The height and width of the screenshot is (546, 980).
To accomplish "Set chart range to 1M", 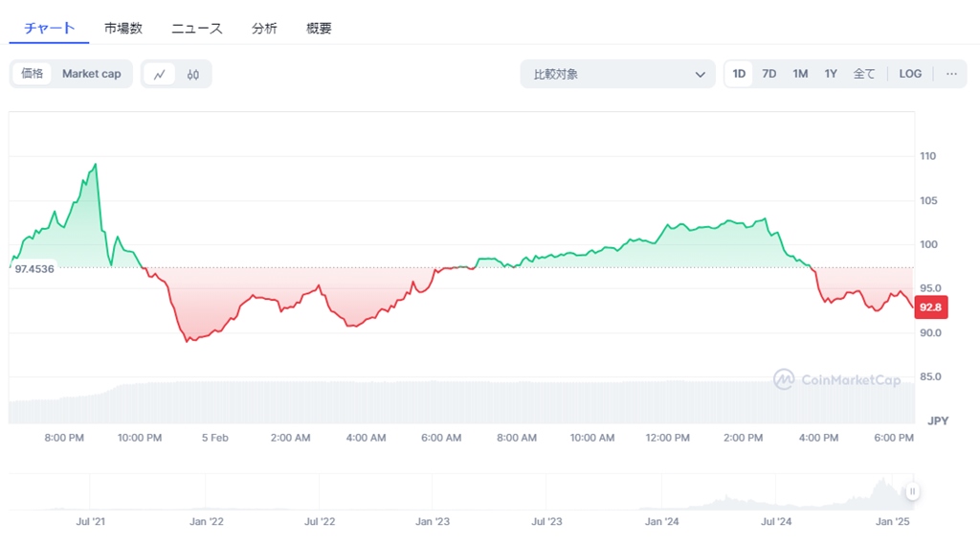I will pyautogui.click(x=800, y=74).
